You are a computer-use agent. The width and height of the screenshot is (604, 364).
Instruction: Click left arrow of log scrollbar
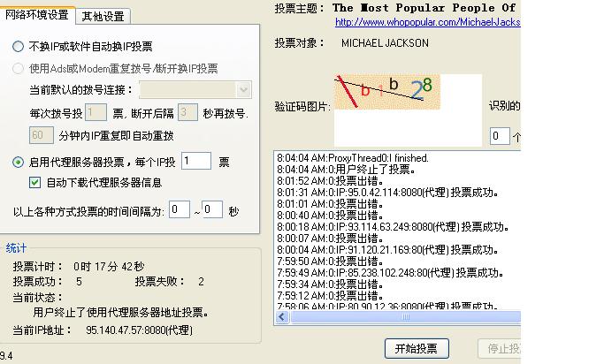point(283,316)
